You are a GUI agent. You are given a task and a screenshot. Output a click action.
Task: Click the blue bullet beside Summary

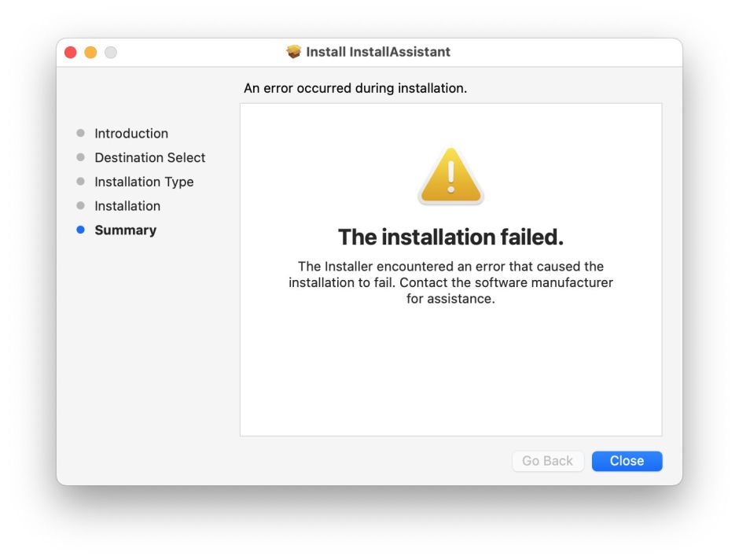click(x=80, y=230)
